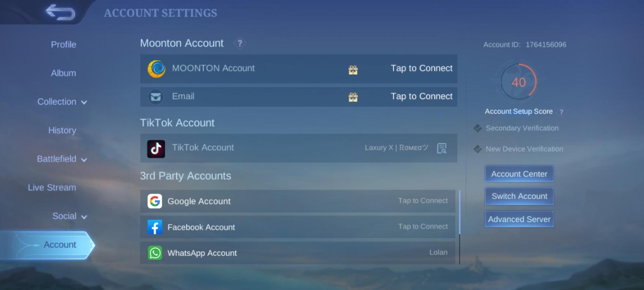Expand the Battlefield menu chevron
The width and height of the screenshot is (644, 290).
click(x=84, y=160)
